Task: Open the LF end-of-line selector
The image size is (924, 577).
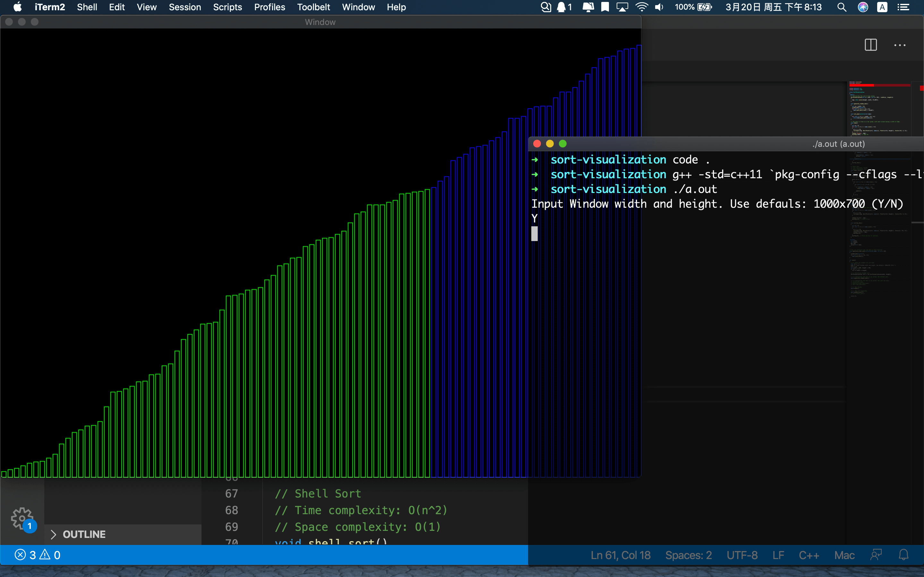Action: tap(778, 555)
